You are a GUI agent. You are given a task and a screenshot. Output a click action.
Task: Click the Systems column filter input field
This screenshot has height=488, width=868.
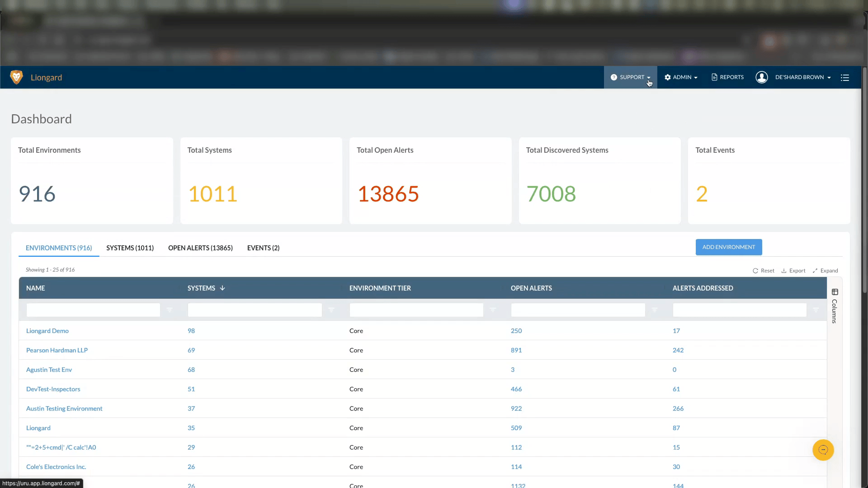255,310
